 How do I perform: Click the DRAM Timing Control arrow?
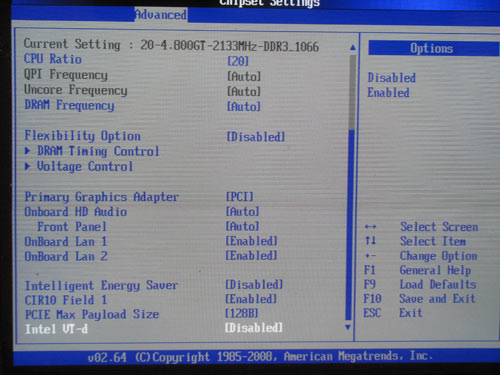(x=28, y=151)
